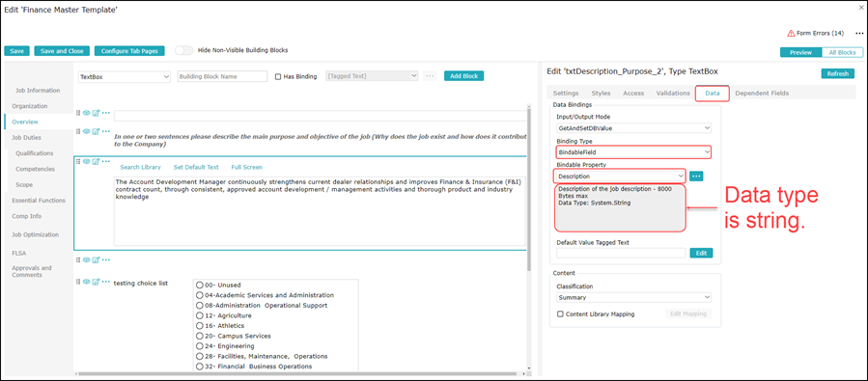The height and width of the screenshot is (381, 868).
Task: Toggle visibility eye of topmost empty input block
Action: click(x=87, y=113)
